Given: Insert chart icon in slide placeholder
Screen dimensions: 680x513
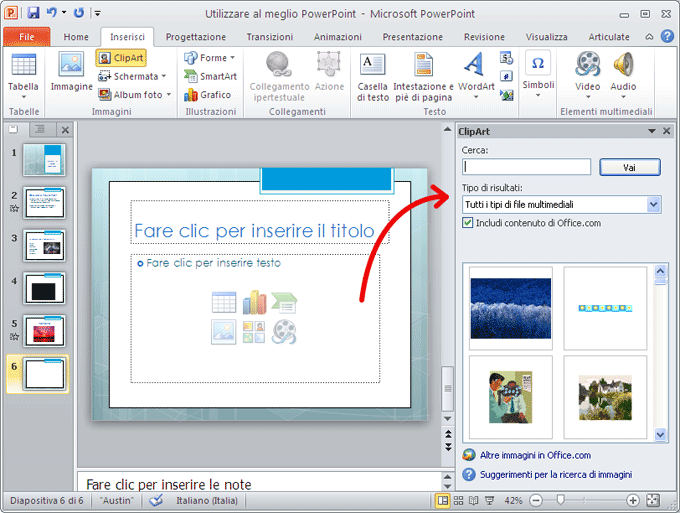Looking at the screenshot, I should pyautogui.click(x=255, y=302).
